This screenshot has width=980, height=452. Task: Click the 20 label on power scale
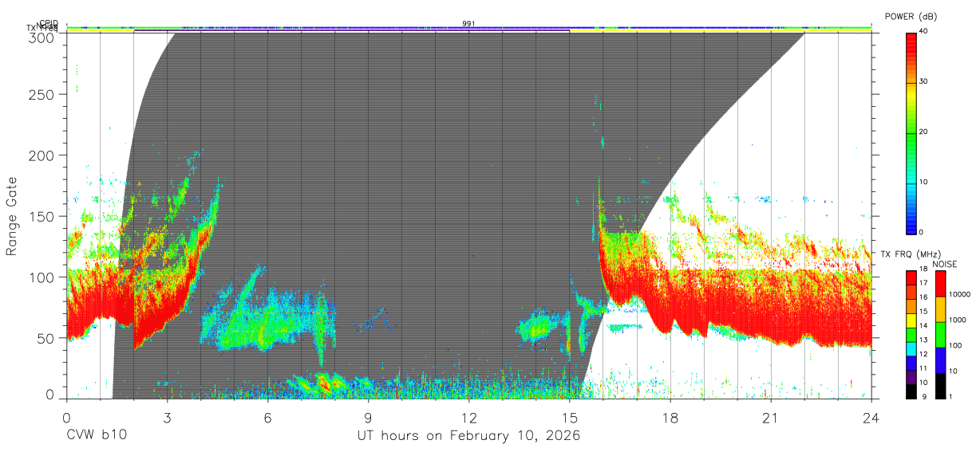coord(923,132)
